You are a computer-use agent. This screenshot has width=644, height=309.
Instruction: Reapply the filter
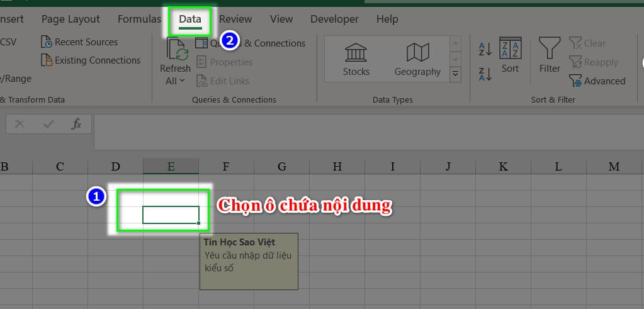[594, 62]
